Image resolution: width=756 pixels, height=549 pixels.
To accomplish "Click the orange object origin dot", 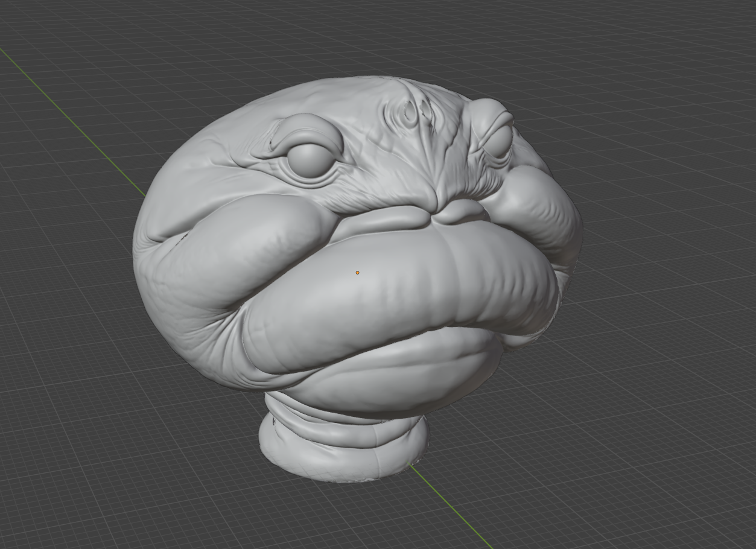I will (x=357, y=273).
